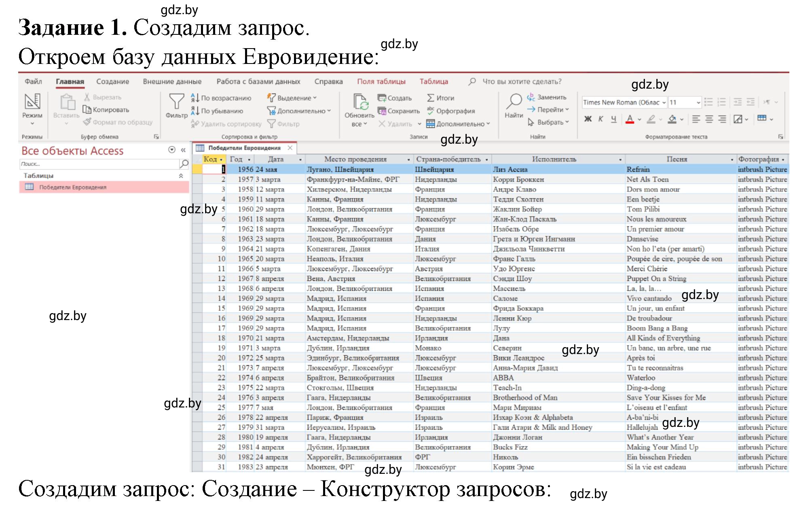Screen dimensions: 812x507
Task: Click Брайтон, Великобритания cell
Action: (x=359, y=378)
